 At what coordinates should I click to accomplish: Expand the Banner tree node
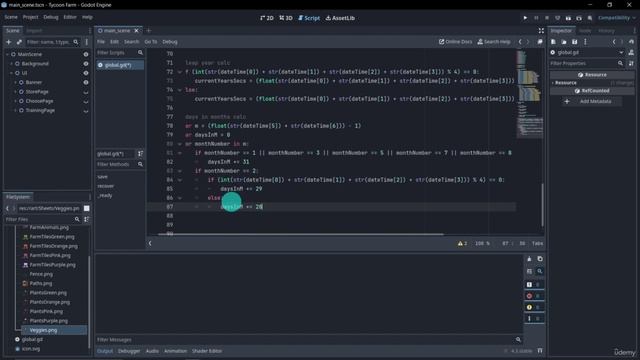pyautogui.click(x=16, y=82)
